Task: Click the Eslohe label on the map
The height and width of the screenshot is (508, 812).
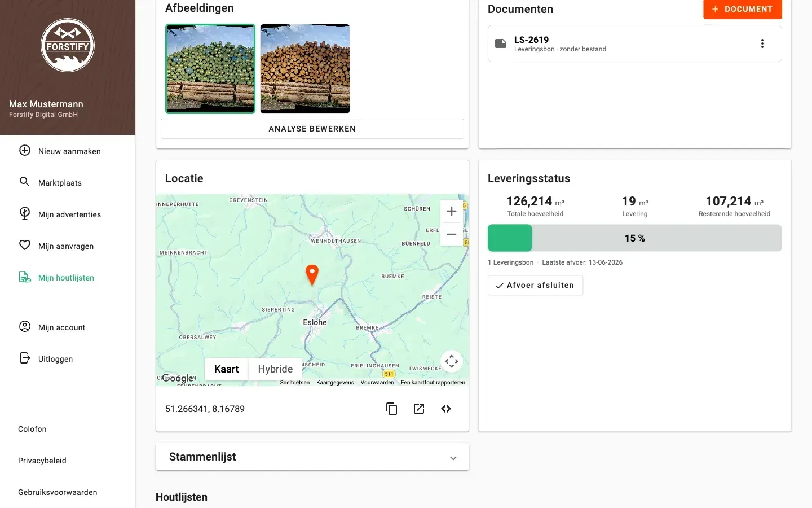Action: [315, 322]
